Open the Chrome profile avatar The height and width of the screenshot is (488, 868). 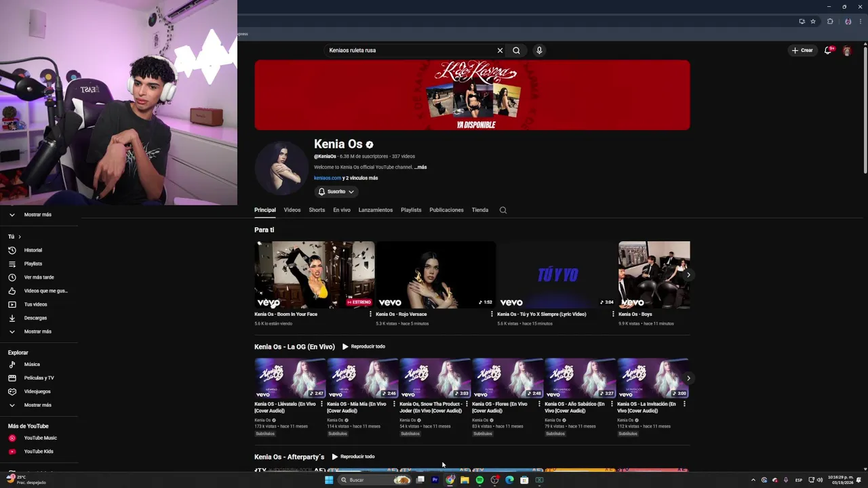click(x=848, y=22)
